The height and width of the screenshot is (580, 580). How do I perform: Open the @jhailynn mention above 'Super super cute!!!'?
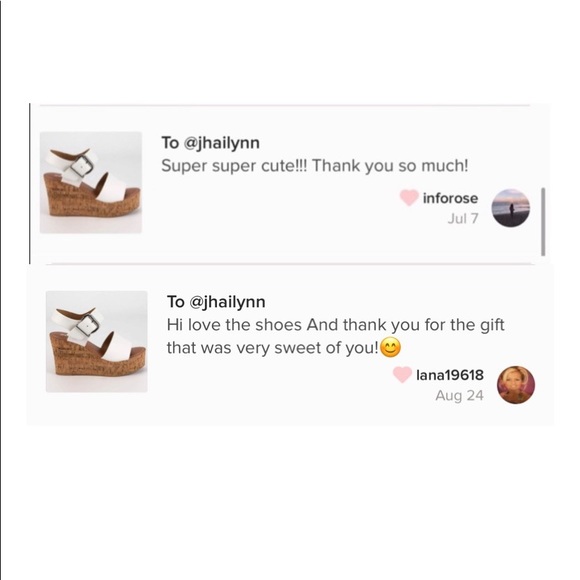(221, 144)
